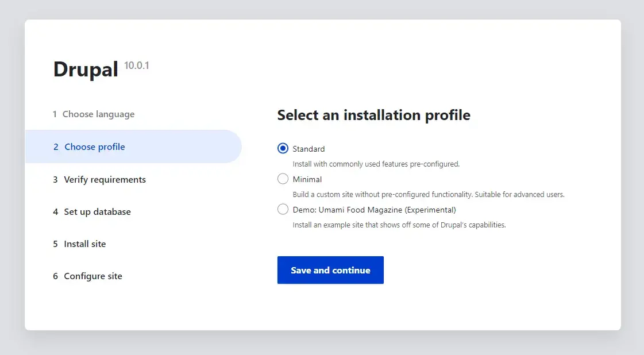Click the Drupal title heading
Screen dimensions: 644x355
tap(85, 70)
